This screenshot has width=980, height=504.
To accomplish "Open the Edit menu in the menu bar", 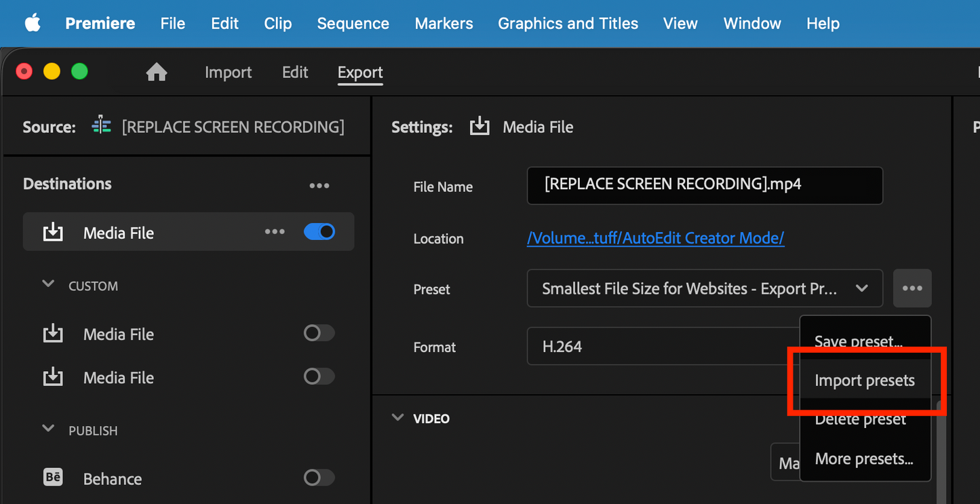I will tap(224, 23).
